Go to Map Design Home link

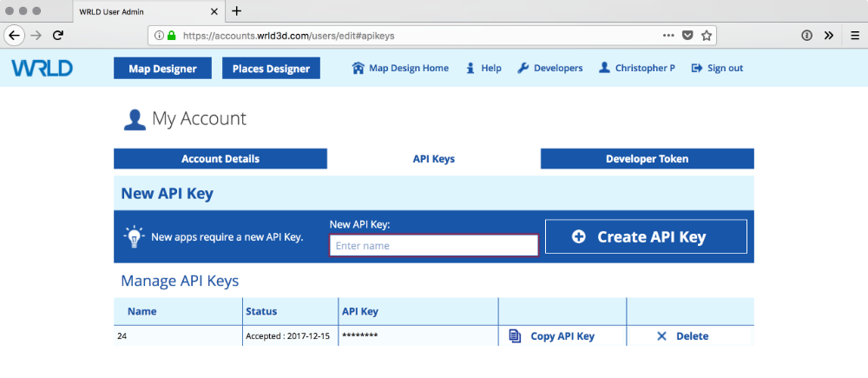pos(409,68)
